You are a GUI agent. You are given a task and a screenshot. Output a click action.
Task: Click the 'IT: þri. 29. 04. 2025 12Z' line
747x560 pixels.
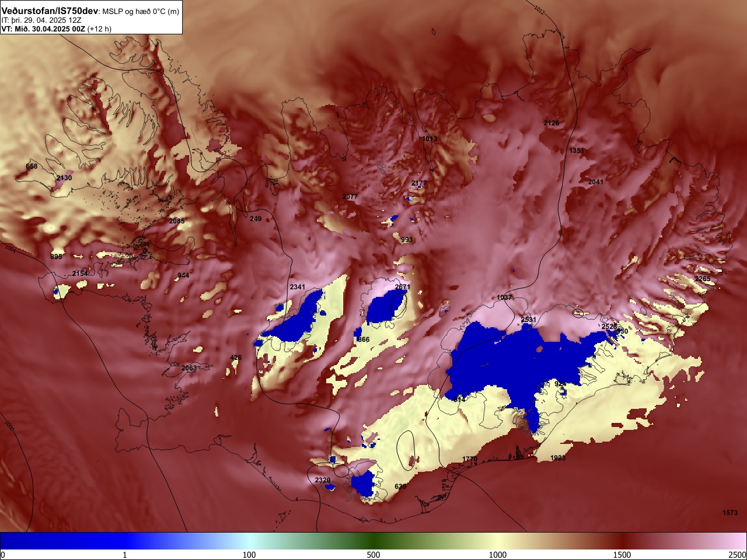point(41,20)
